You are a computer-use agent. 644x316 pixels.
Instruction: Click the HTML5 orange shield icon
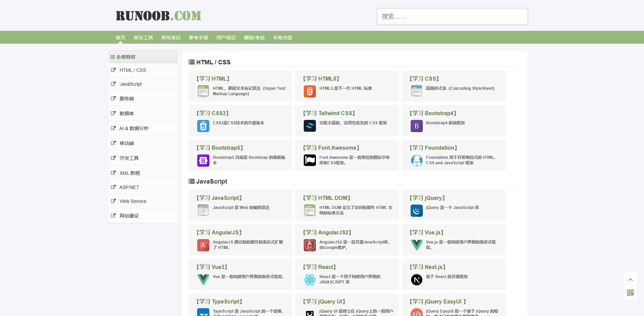[309, 91]
